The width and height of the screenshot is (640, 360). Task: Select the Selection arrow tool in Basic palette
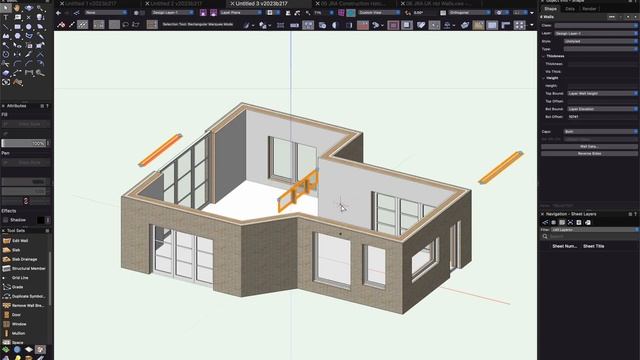coord(6,8)
